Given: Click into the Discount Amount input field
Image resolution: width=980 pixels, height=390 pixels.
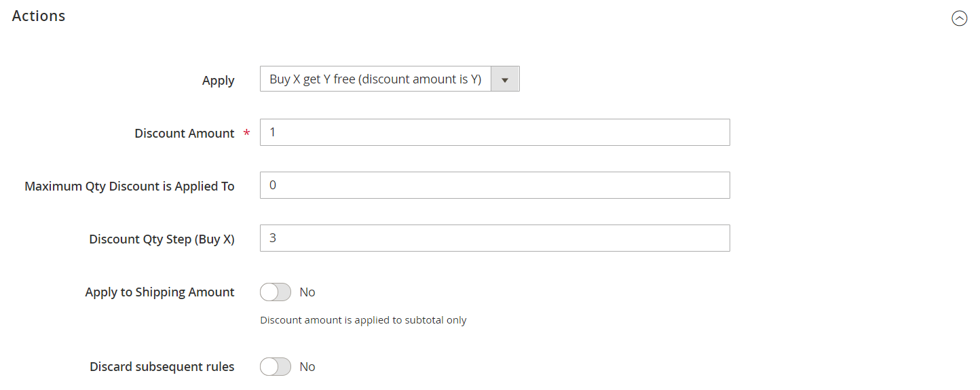Looking at the screenshot, I should pos(494,132).
